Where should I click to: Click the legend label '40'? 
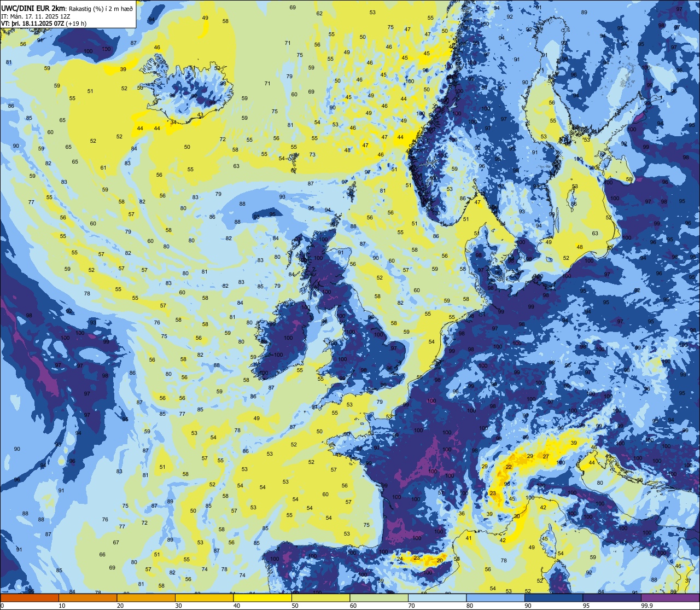tap(236, 606)
